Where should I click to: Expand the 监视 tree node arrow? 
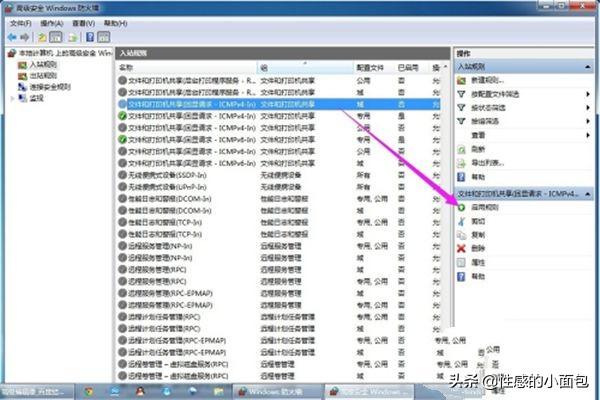(x=12, y=99)
